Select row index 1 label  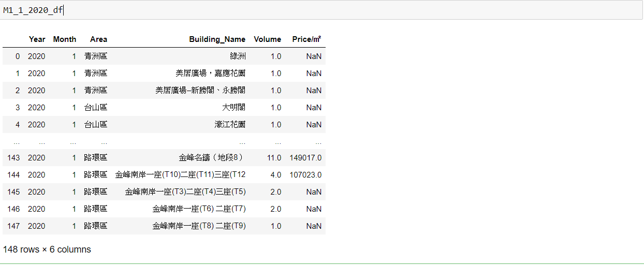pyautogui.click(x=18, y=73)
